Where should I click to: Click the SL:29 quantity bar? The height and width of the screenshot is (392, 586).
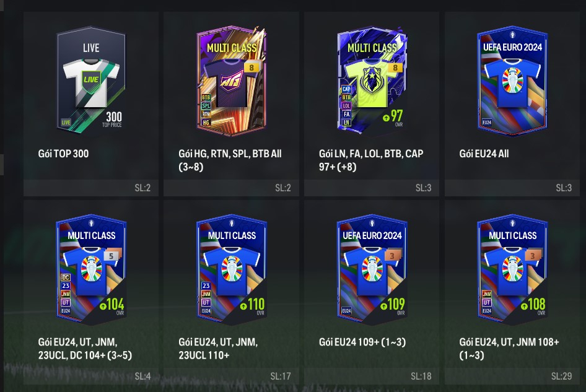coord(512,376)
